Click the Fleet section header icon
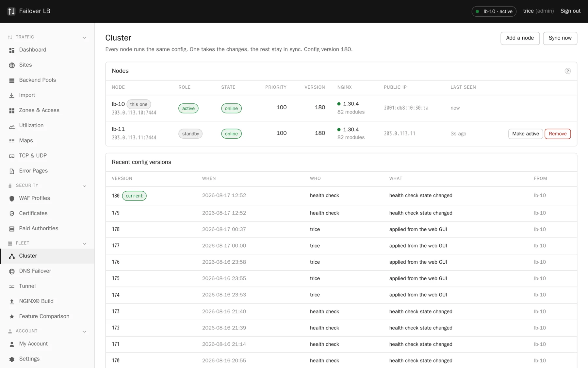 [x=10, y=243]
